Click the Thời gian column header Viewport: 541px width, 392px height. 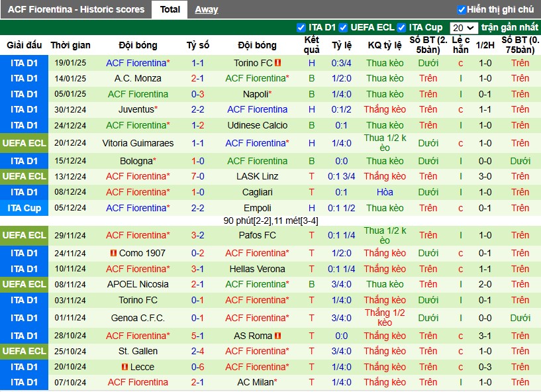70,45
